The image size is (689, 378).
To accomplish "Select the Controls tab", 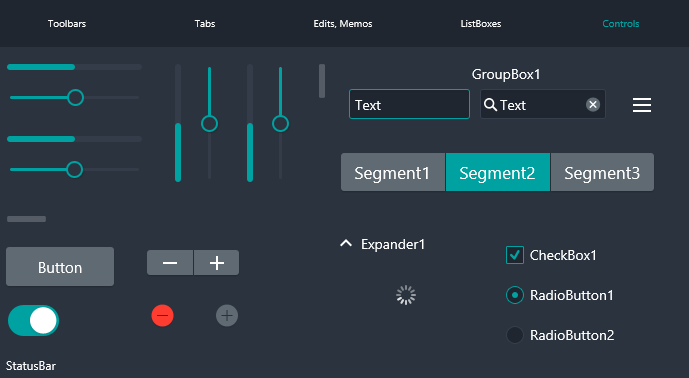I will click(x=620, y=24).
